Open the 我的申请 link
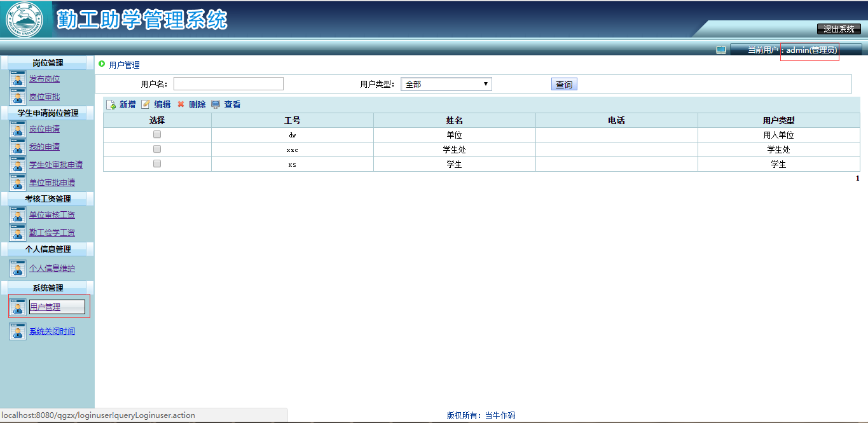868x423 pixels. pos(45,147)
